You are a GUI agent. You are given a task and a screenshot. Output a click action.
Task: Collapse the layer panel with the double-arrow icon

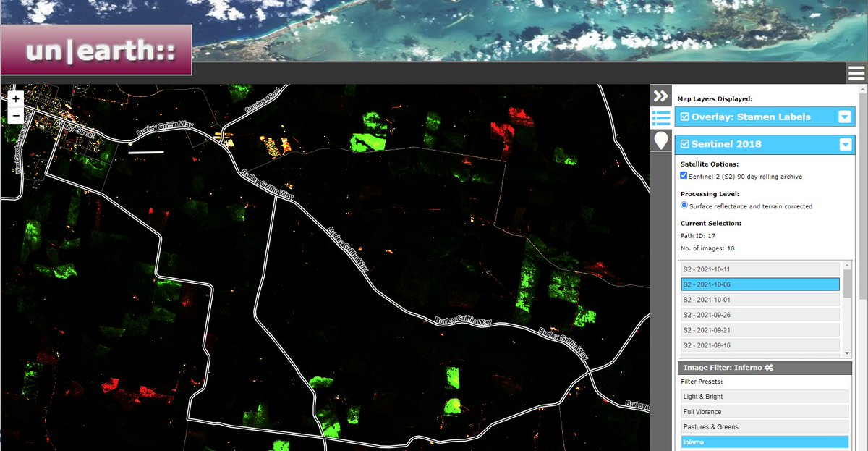coord(660,95)
